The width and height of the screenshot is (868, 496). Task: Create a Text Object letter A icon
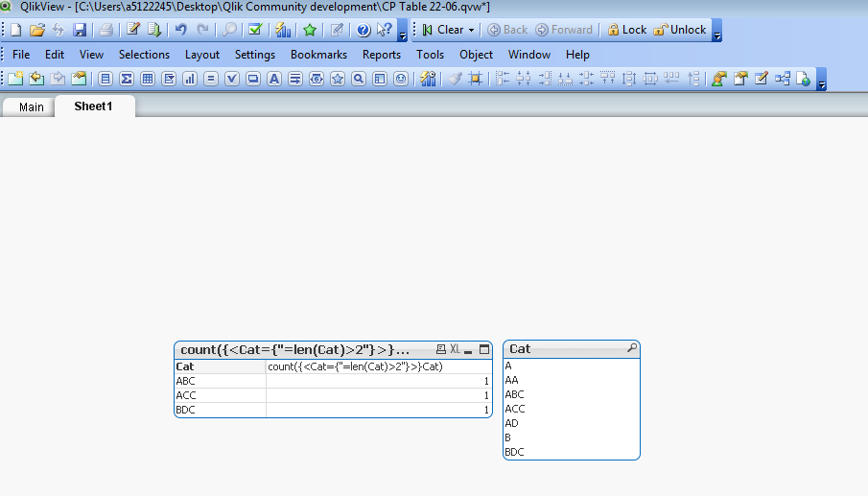tap(274, 79)
